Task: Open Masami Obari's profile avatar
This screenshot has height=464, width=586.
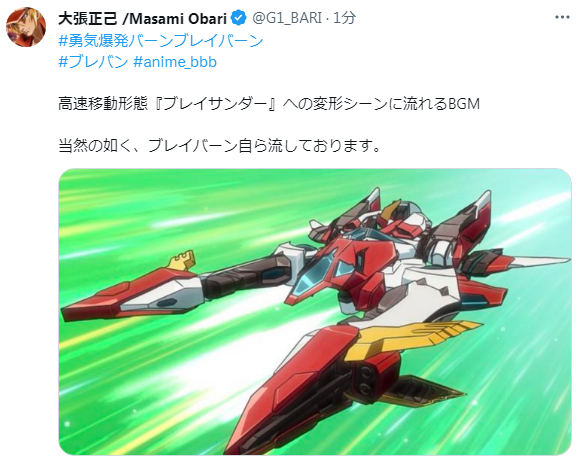Action: (x=26, y=27)
